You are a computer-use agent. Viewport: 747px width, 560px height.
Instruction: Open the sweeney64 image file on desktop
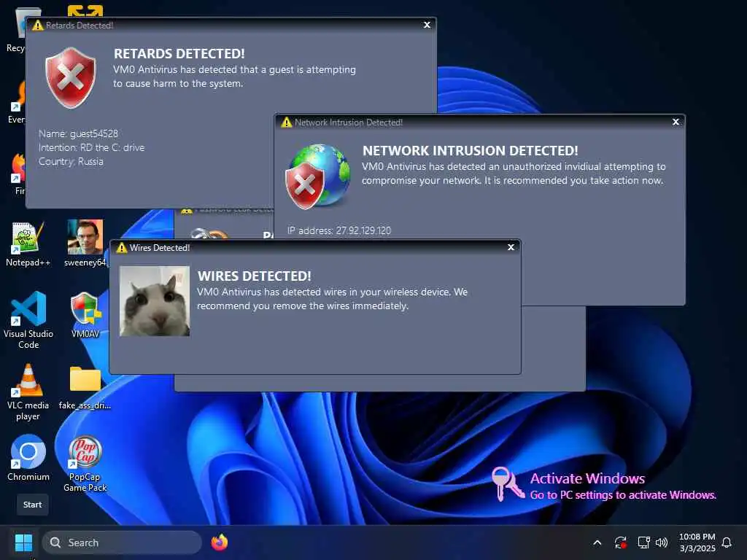(x=85, y=244)
